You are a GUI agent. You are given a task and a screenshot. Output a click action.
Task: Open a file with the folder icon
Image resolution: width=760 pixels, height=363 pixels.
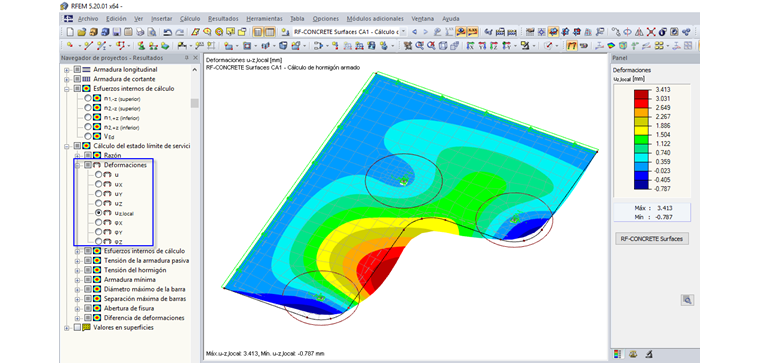coord(82,32)
